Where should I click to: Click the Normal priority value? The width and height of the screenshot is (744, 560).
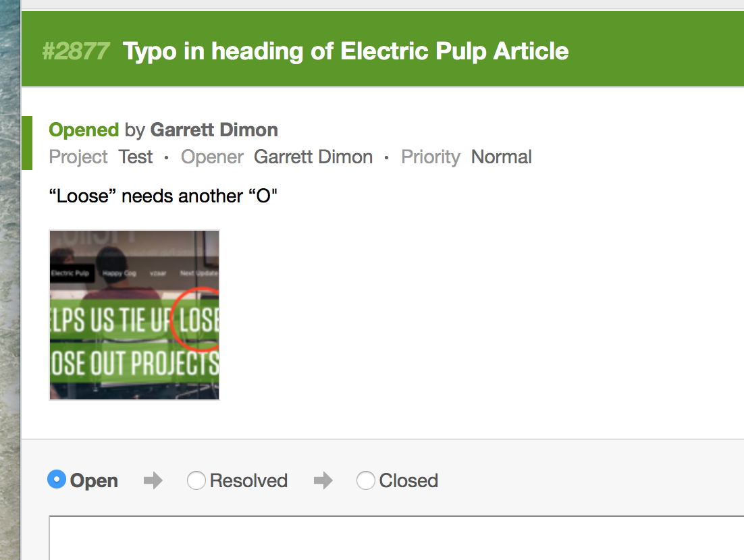coord(501,157)
